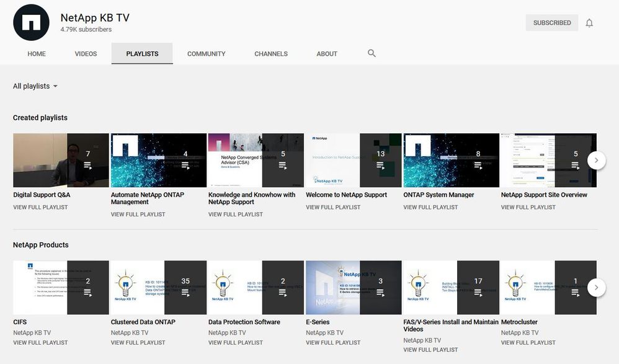
Task: Click playlist icon on Data Protection Software thumbnail
Action: (283, 293)
